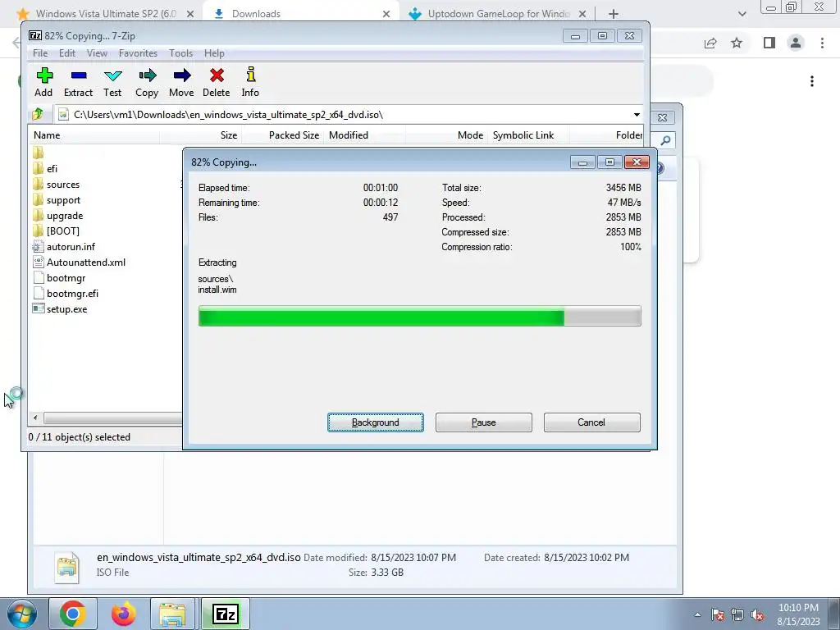Select the bootmgr file icon
840x630 pixels.
click(38, 277)
